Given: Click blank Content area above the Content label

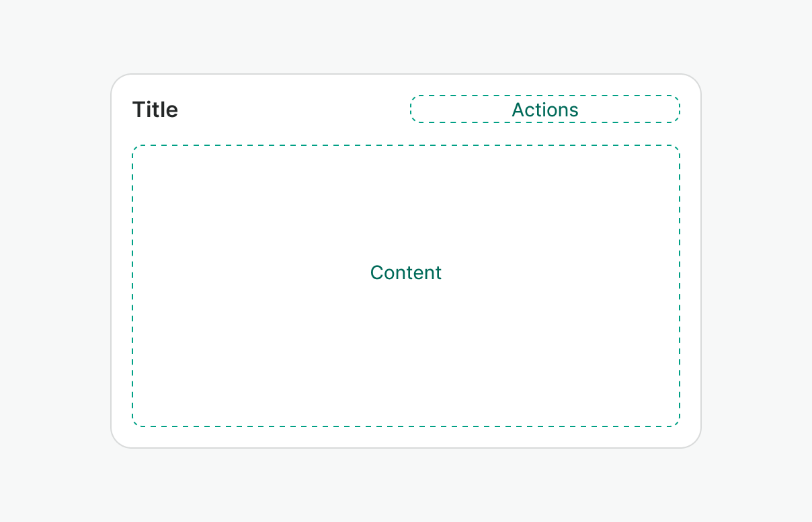Looking at the screenshot, I should pos(406,202).
